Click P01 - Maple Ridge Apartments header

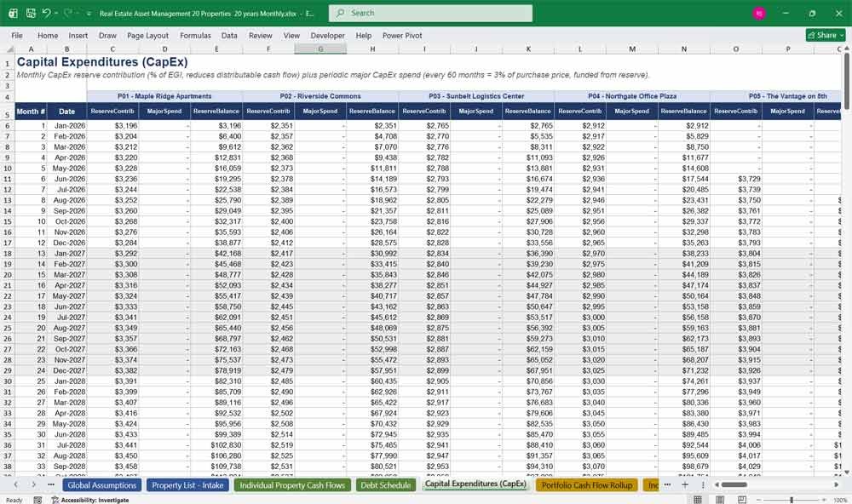164,96
